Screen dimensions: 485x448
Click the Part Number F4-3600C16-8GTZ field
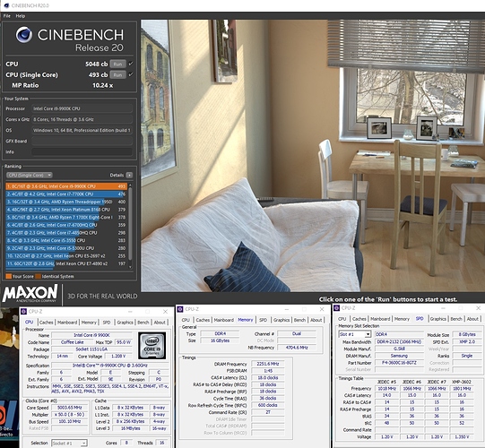click(x=399, y=363)
